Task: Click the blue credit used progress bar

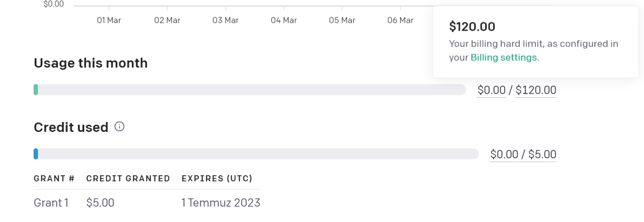Action: (256, 154)
